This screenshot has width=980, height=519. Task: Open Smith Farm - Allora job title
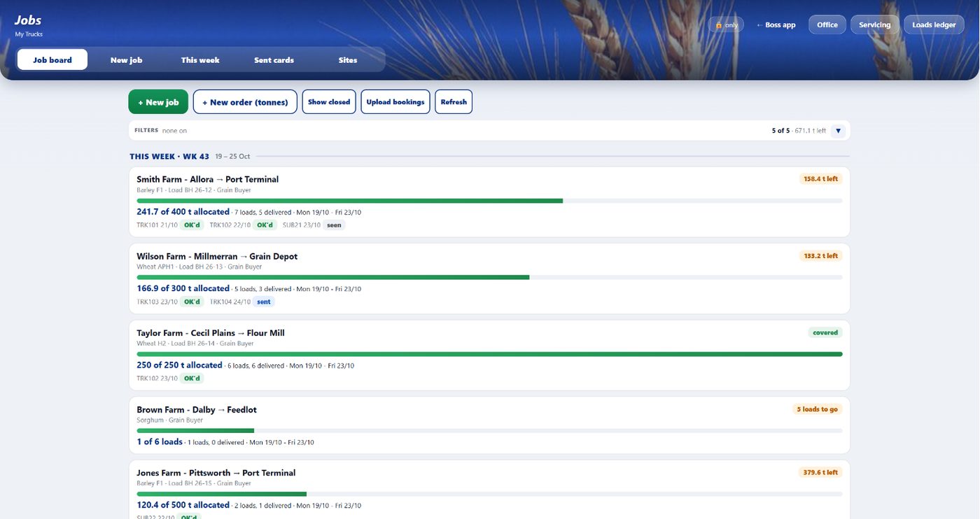click(208, 180)
